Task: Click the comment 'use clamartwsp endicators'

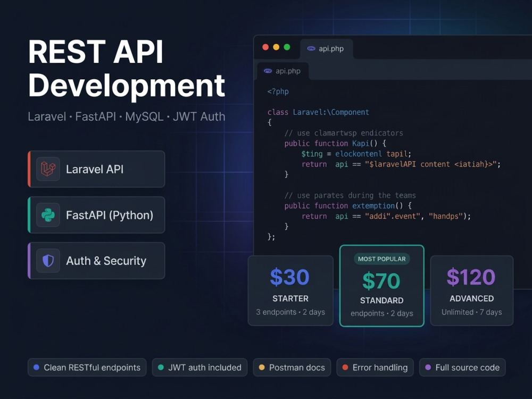Action: [344, 133]
